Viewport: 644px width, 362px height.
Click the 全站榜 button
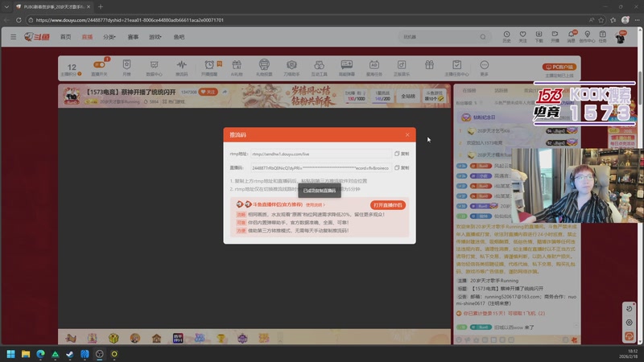point(408,96)
